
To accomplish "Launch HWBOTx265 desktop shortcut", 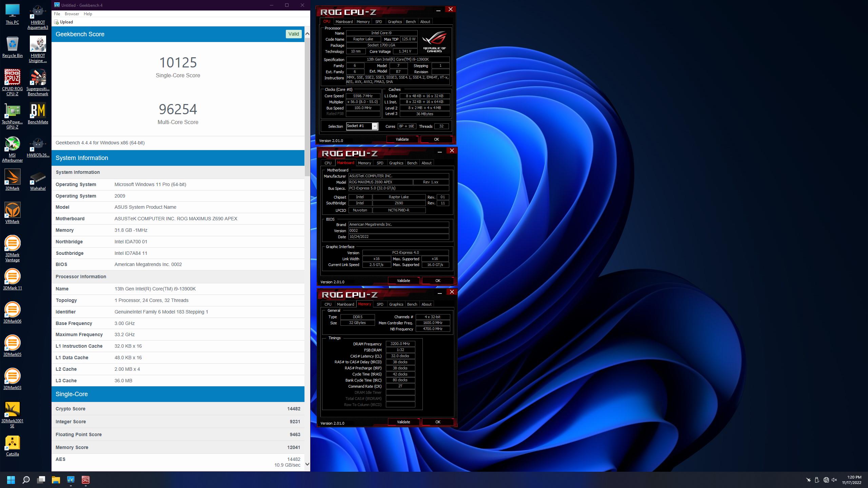I will coord(38,146).
